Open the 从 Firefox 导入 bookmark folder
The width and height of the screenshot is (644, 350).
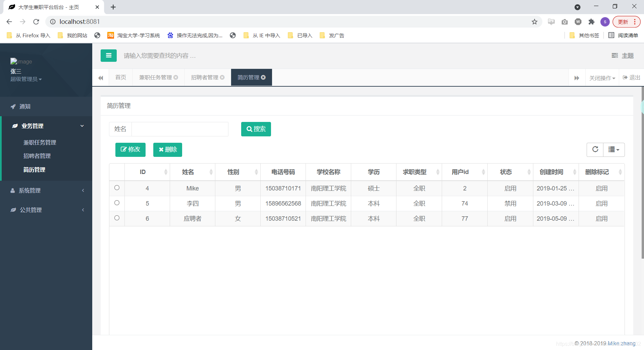[28, 35]
